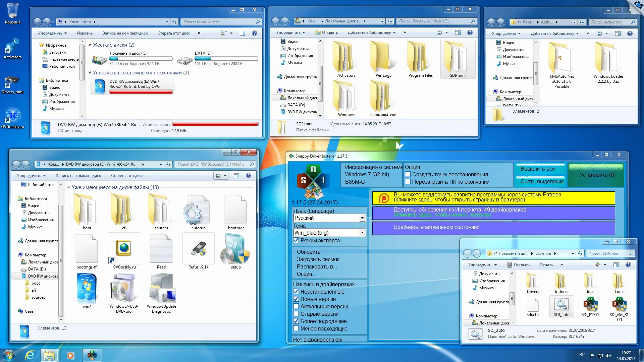644x362 pixels.
Task: Disable the Режим эксперта checkbox
Action: click(296, 240)
